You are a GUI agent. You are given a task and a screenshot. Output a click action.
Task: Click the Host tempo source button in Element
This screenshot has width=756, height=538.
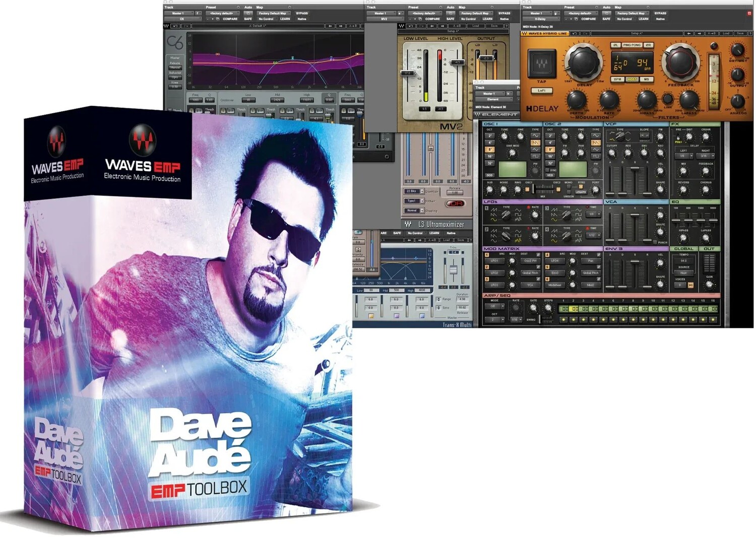click(684, 273)
